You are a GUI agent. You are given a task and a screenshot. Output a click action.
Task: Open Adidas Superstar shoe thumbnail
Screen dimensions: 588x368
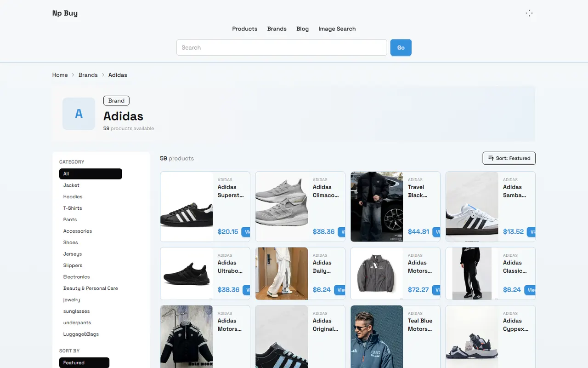pos(187,207)
